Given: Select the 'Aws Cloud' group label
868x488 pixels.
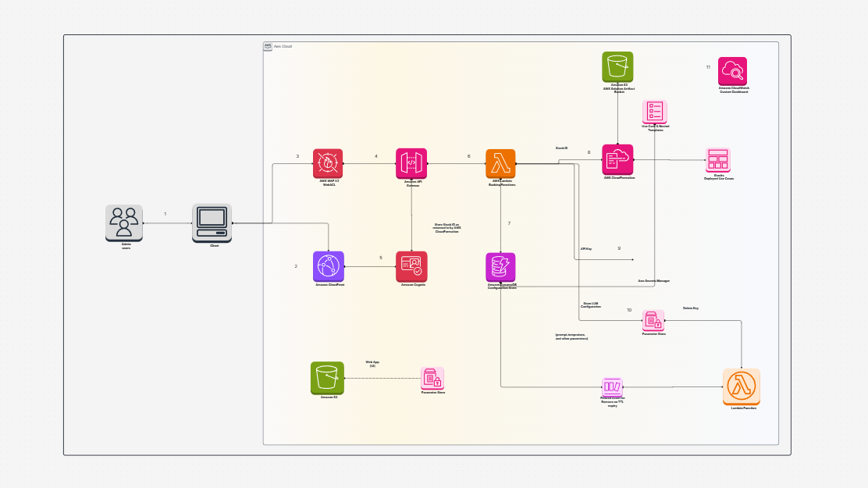Looking at the screenshot, I should click(283, 47).
